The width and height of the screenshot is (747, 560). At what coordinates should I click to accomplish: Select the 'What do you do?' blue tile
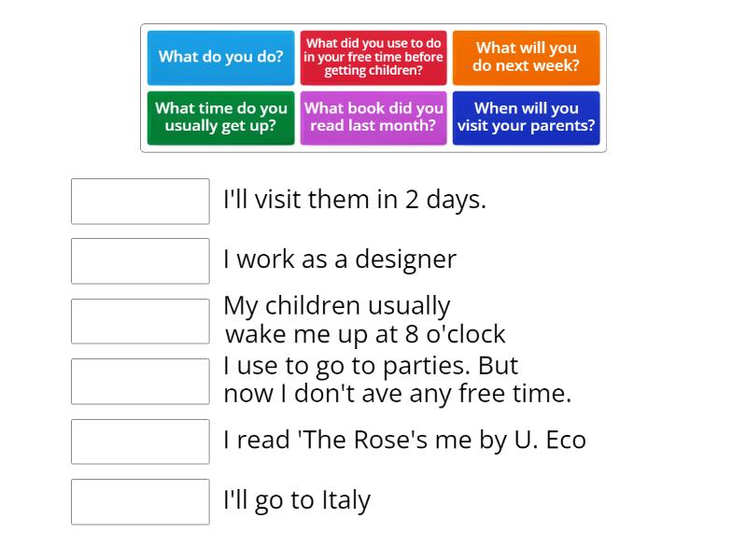(220, 57)
